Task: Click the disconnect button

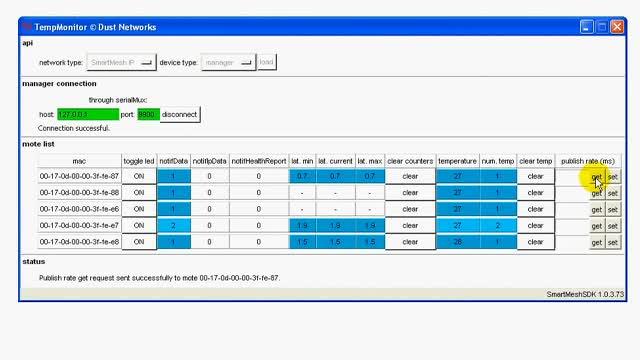Action: click(x=180, y=115)
